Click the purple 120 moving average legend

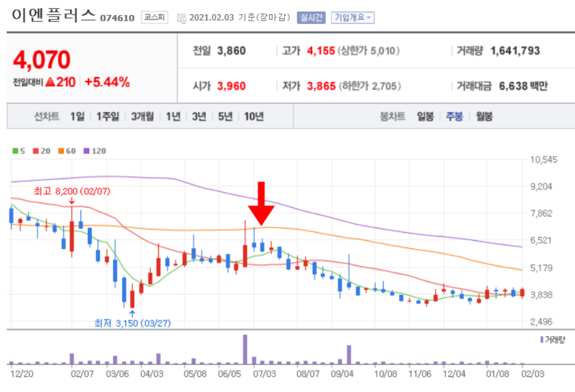click(95, 151)
